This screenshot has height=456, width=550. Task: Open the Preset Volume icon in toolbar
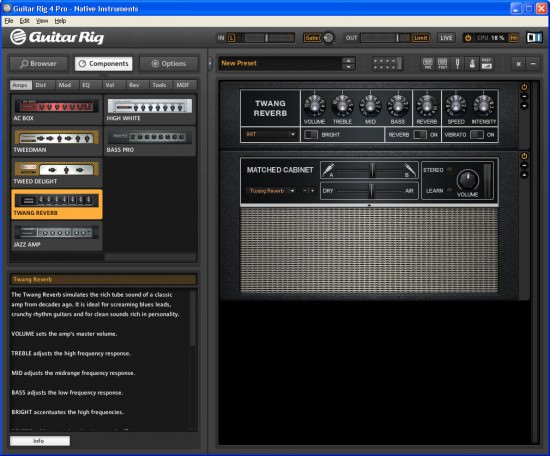click(486, 64)
